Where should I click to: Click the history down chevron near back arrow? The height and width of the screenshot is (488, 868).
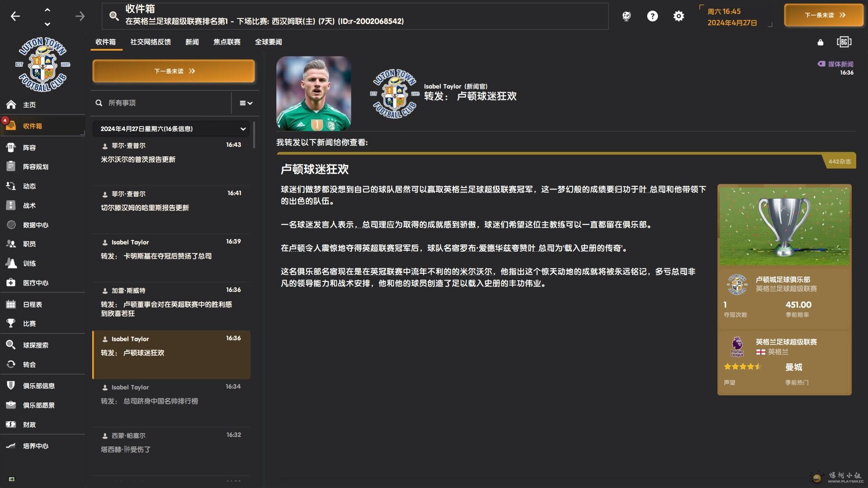[47, 24]
